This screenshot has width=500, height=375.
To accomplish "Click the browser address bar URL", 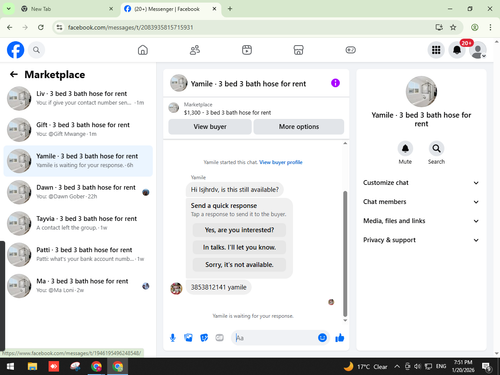I will point(131,27).
